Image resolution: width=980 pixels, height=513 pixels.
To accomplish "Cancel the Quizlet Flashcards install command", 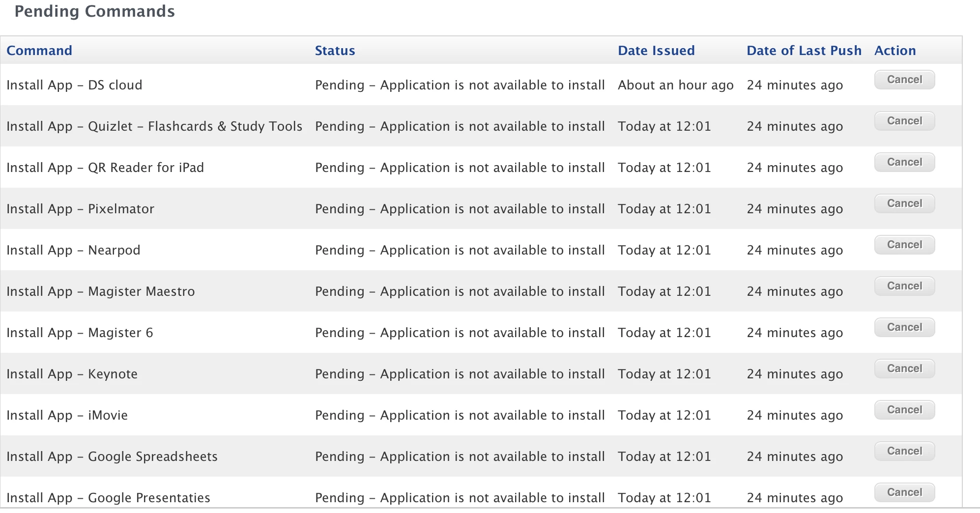I will (904, 121).
